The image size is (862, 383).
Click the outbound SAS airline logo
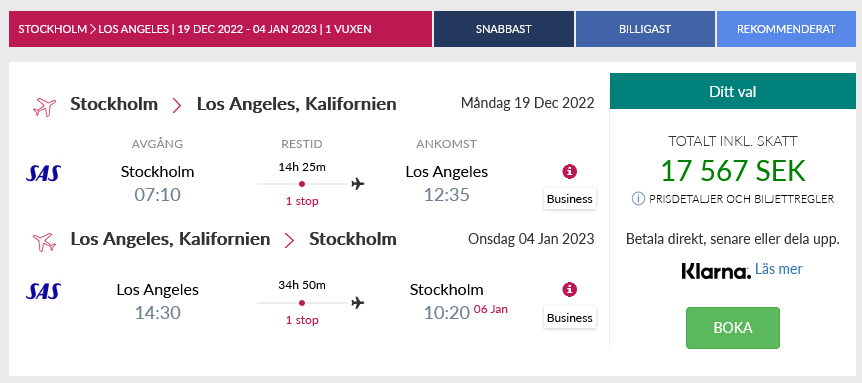(x=43, y=173)
